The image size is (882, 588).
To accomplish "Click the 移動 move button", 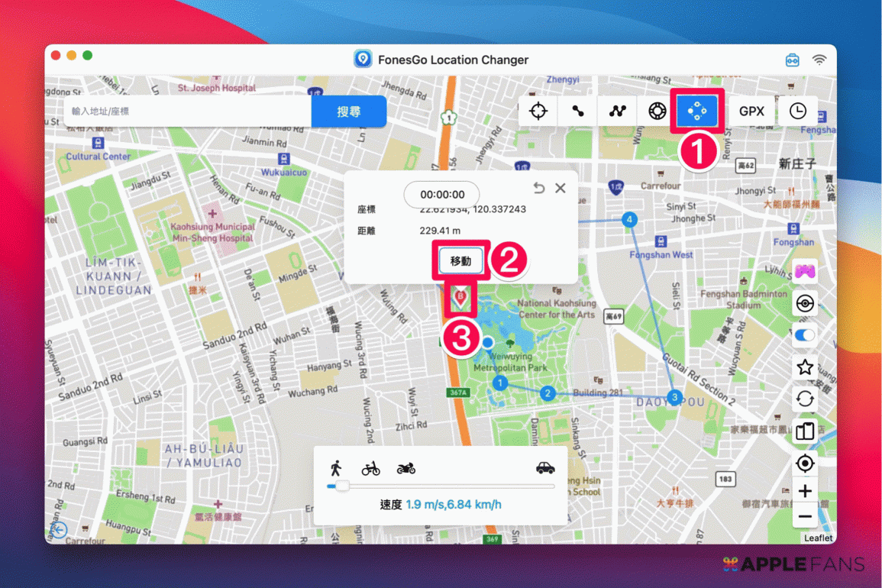I will [x=460, y=261].
